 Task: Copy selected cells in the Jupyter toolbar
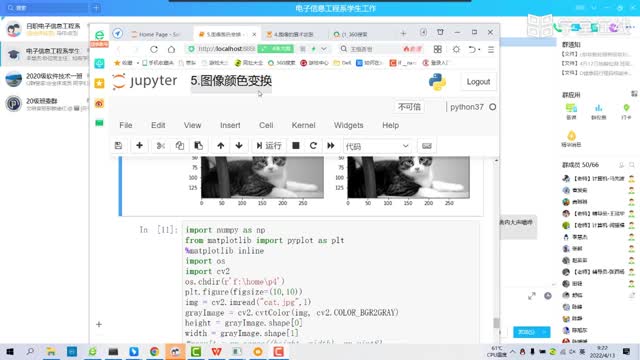[x=180, y=146]
